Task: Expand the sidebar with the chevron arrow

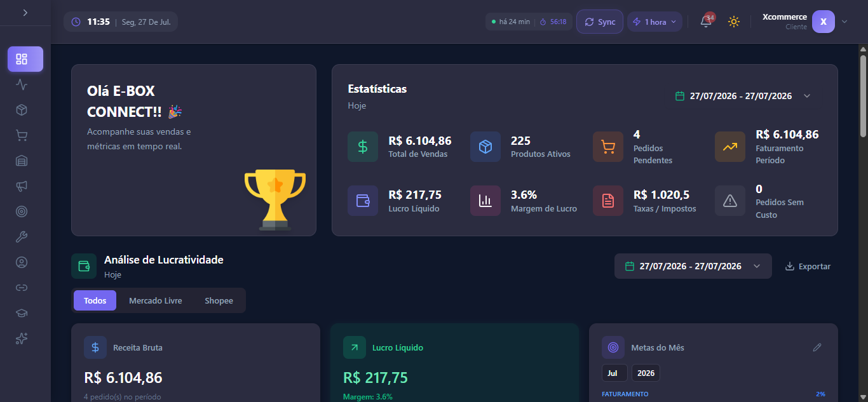Action: click(25, 13)
